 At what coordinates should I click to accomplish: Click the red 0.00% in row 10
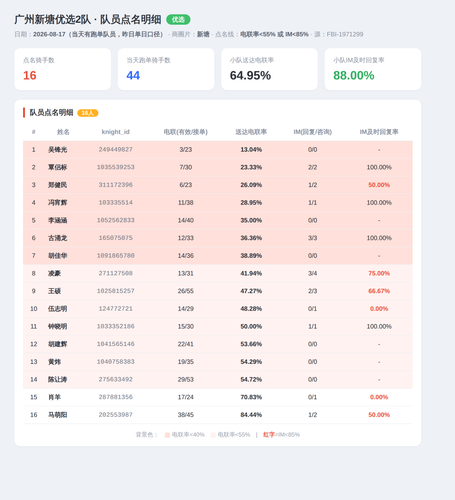379,309
